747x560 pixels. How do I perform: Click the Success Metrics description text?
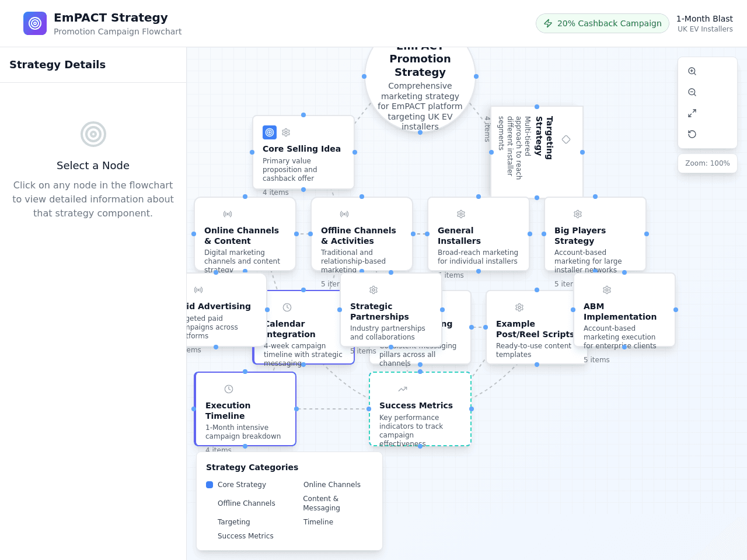point(411,430)
